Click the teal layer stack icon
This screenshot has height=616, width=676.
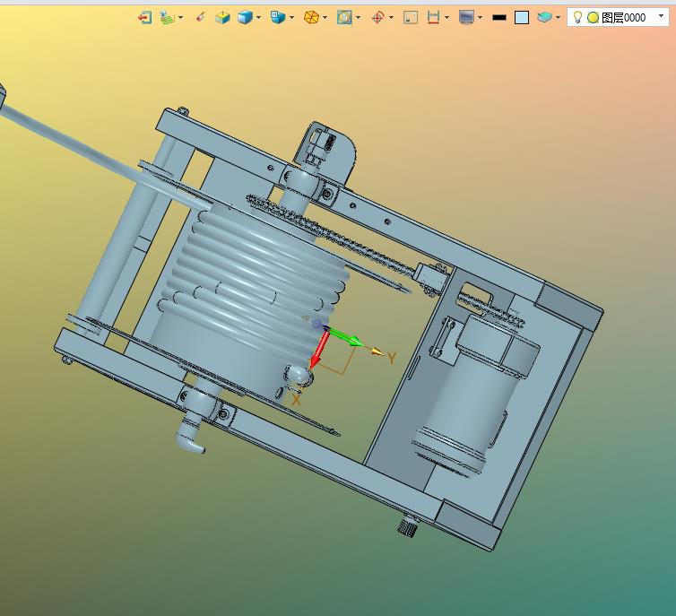click(x=544, y=17)
